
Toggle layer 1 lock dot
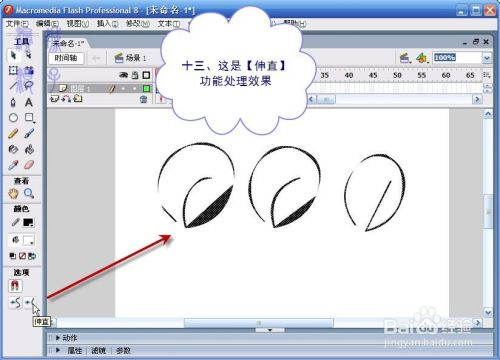(x=135, y=89)
